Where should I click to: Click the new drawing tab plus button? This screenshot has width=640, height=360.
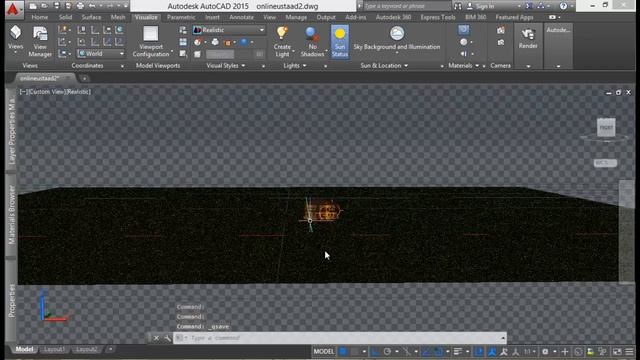[84, 78]
